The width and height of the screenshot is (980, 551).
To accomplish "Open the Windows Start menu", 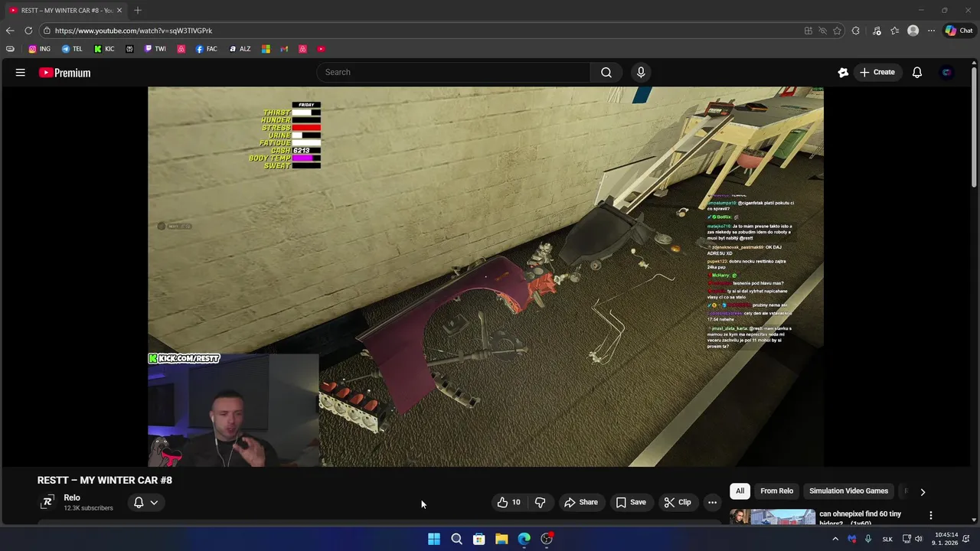I will click(434, 539).
